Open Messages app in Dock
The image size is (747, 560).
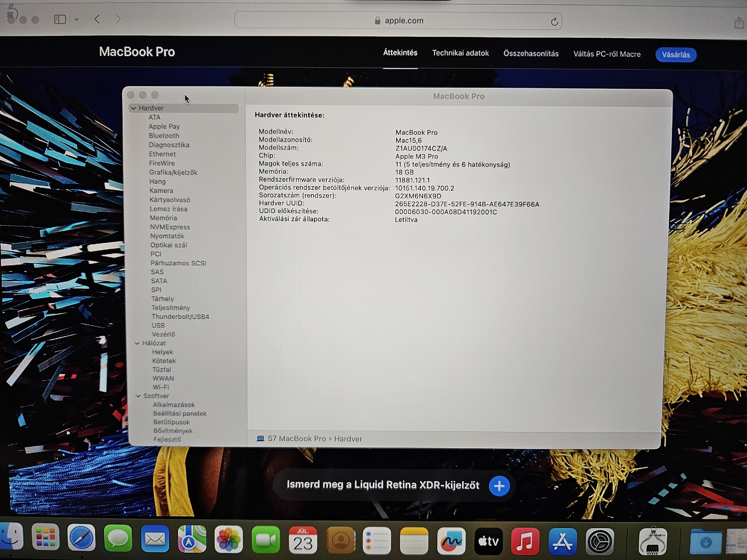tap(118, 538)
